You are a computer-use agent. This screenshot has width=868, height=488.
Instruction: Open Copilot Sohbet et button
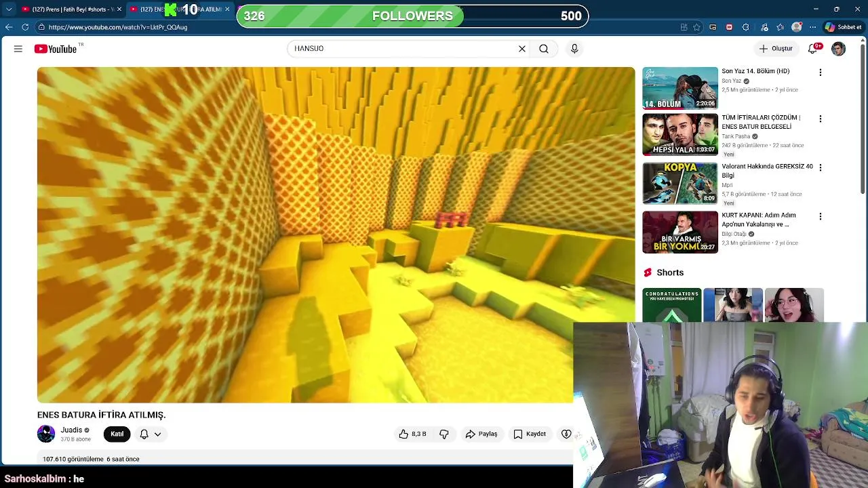coord(844,27)
